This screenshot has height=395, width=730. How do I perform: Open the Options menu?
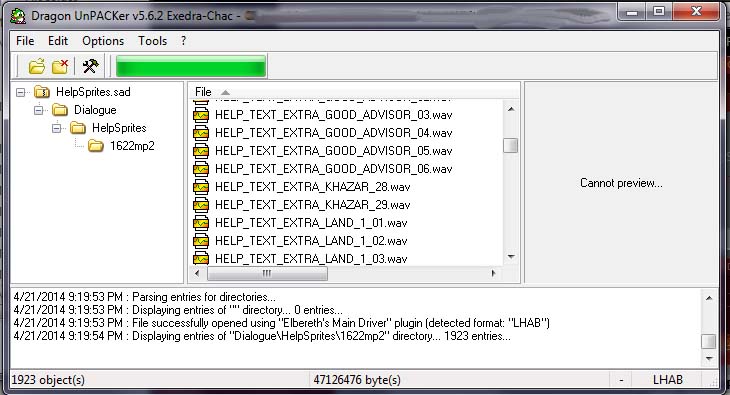click(103, 41)
